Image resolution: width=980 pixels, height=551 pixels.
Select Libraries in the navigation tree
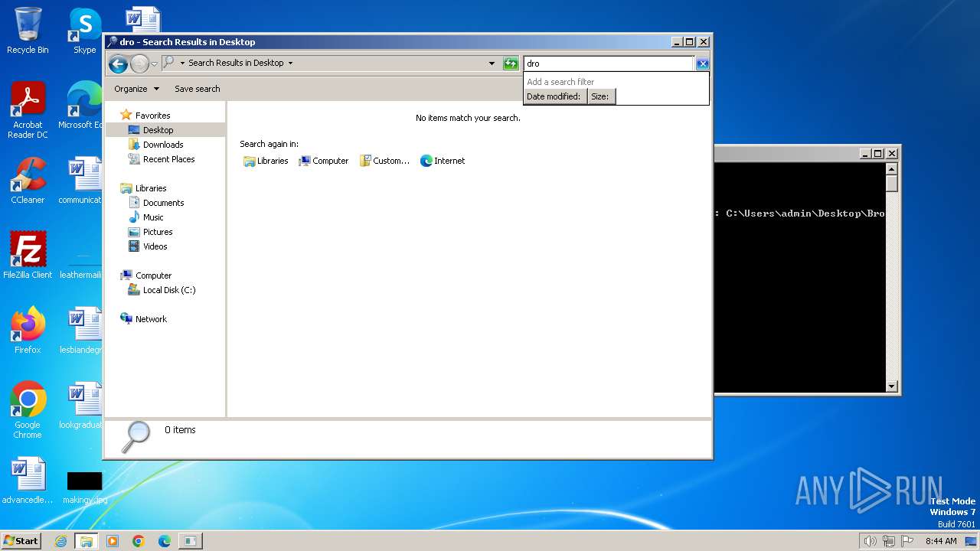click(151, 188)
